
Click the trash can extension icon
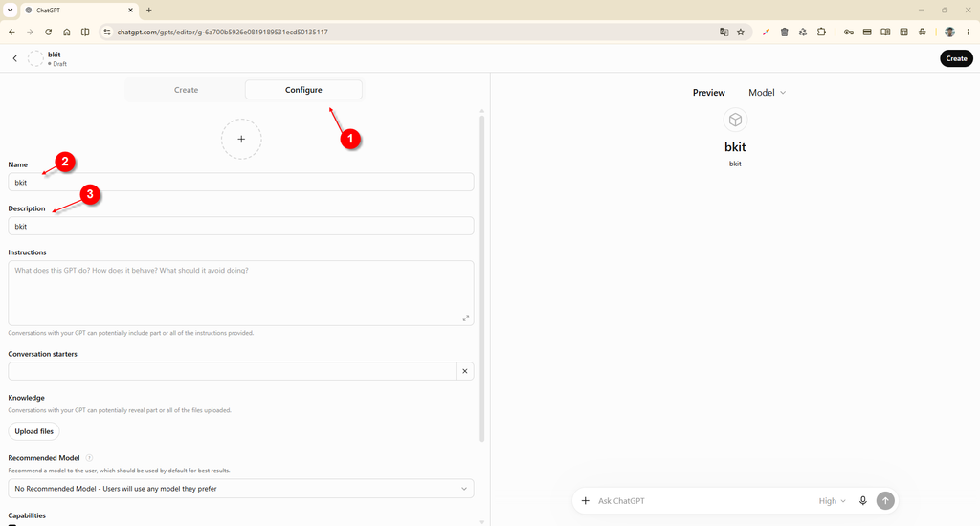pos(785,32)
